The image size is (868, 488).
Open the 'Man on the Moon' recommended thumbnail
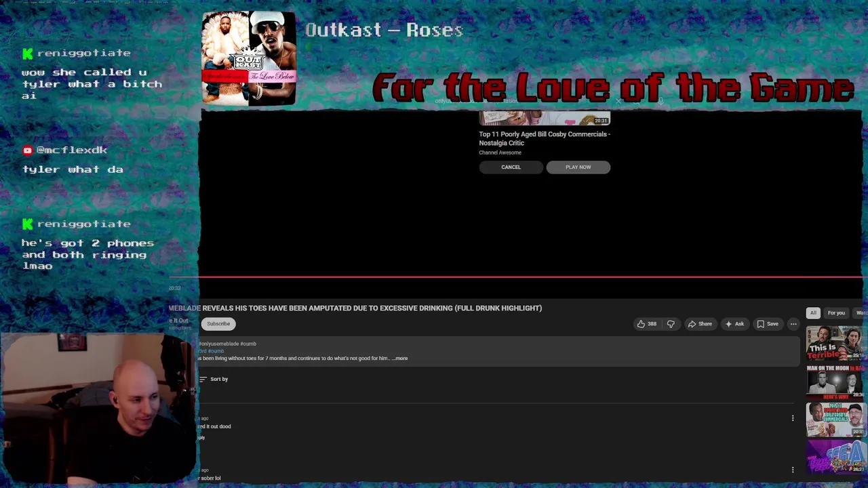pyautogui.click(x=835, y=382)
